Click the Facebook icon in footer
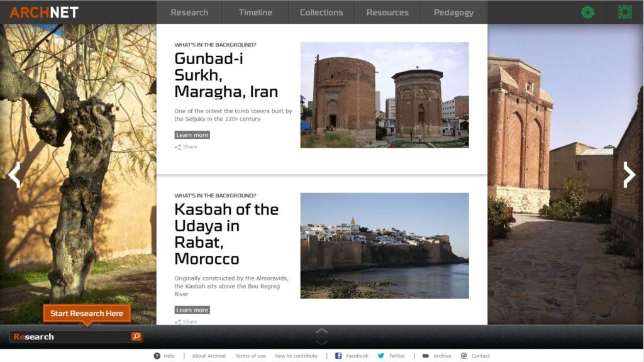Image resolution: width=644 pixels, height=362 pixels. [x=338, y=356]
